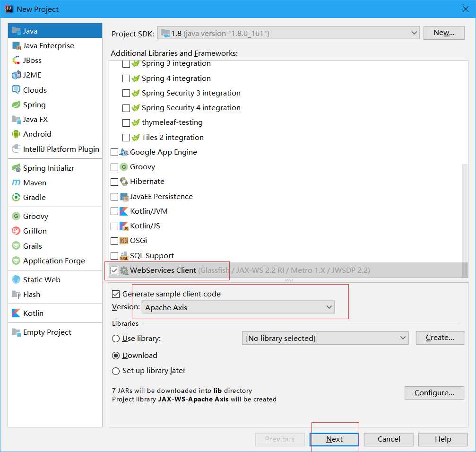Select the Java Enterprise project type icon
476x452 pixels.
tap(16, 46)
